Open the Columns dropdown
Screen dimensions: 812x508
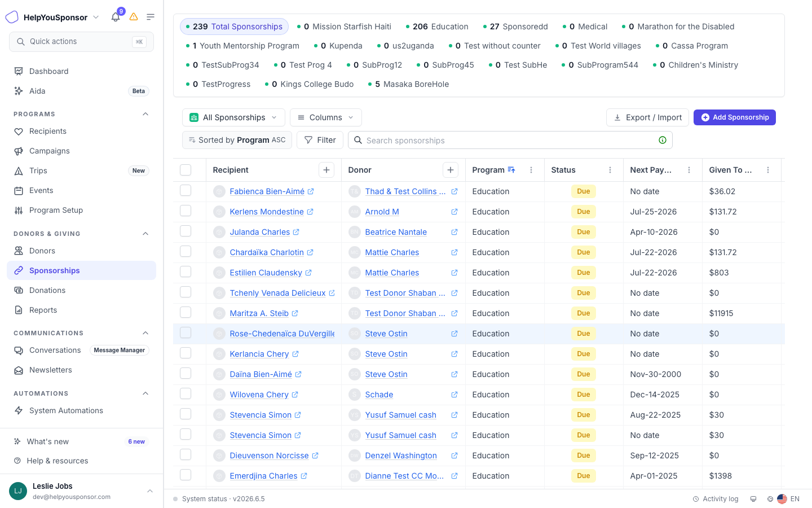326,117
